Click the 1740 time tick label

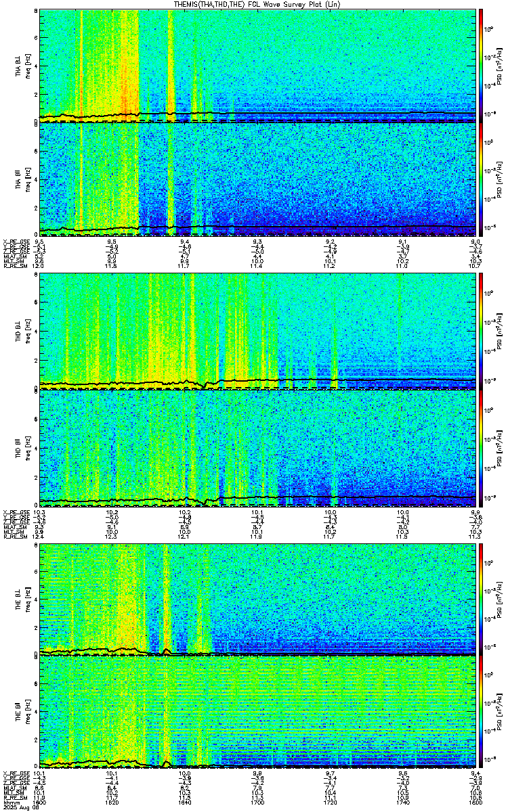point(403,803)
